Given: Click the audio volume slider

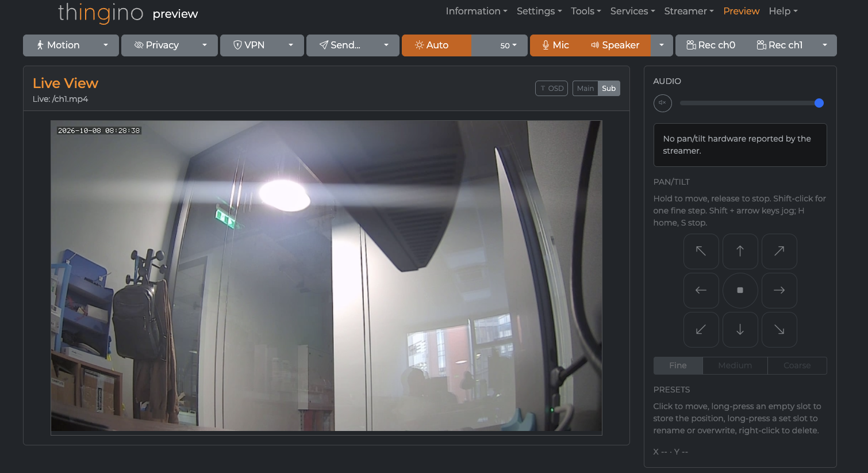Looking at the screenshot, I should 752,103.
